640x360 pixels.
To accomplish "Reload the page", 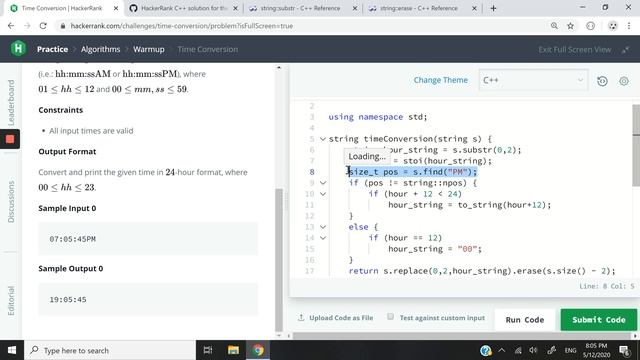I will tap(43, 26).
